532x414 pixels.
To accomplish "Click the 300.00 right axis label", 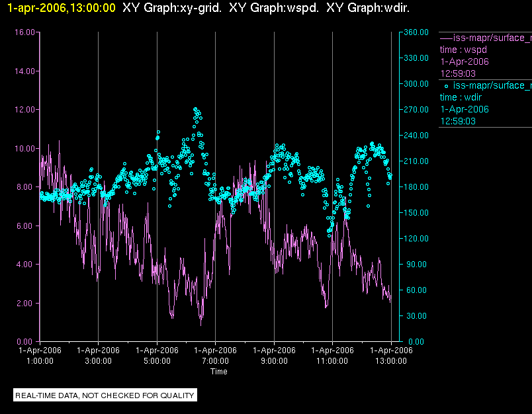I will [x=416, y=84].
